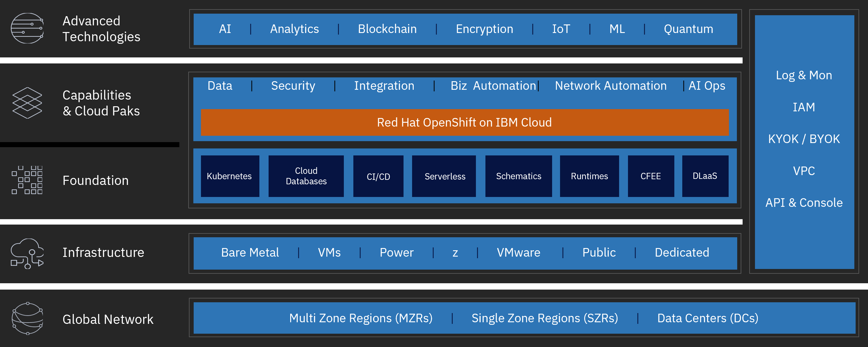Select the Cloud Databases box
This screenshot has height=347, width=868.
[x=306, y=176]
